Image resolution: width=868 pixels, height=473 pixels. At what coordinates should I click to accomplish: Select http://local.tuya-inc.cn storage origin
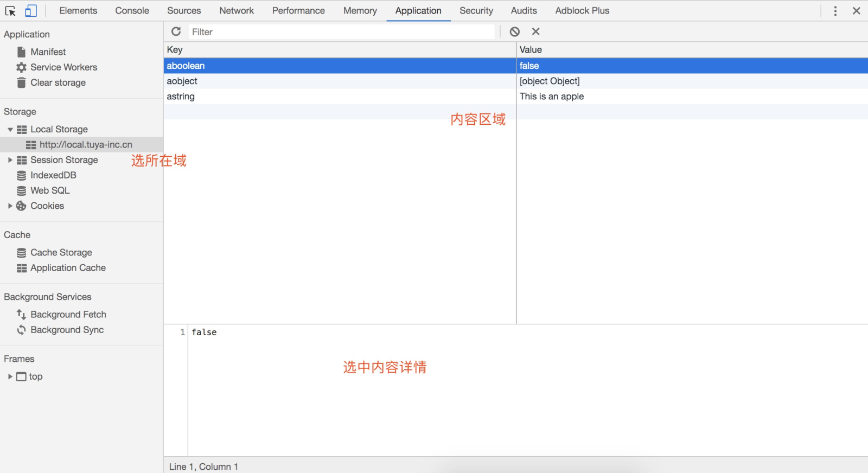point(86,145)
